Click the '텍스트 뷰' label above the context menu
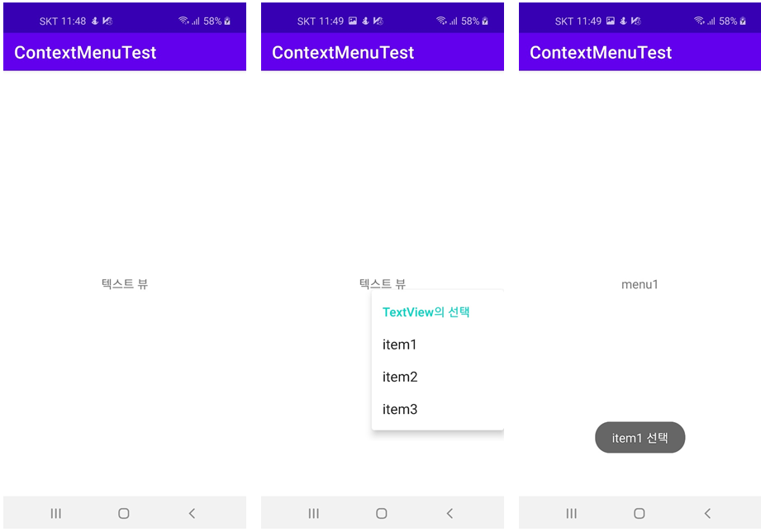761x532 pixels. (x=383, y=283)
